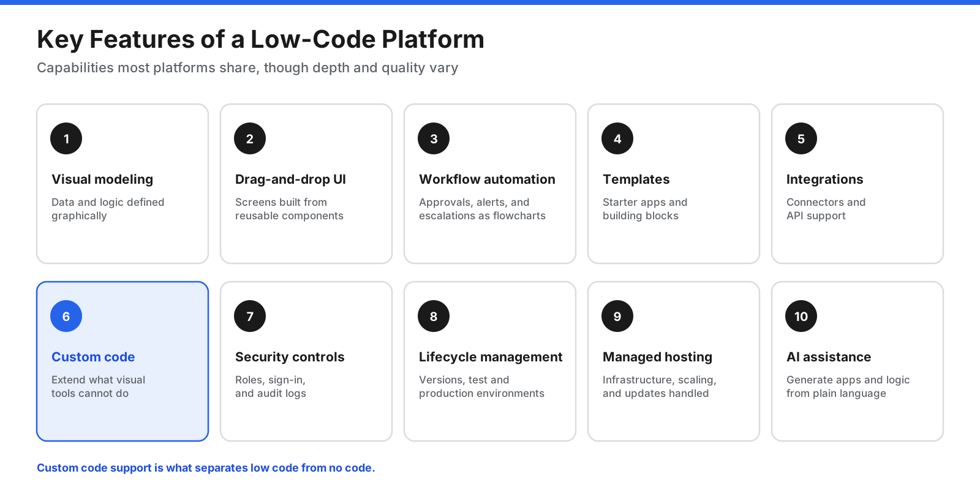
Task: Click the number 10 circle badge
Action: coord(801,316)
